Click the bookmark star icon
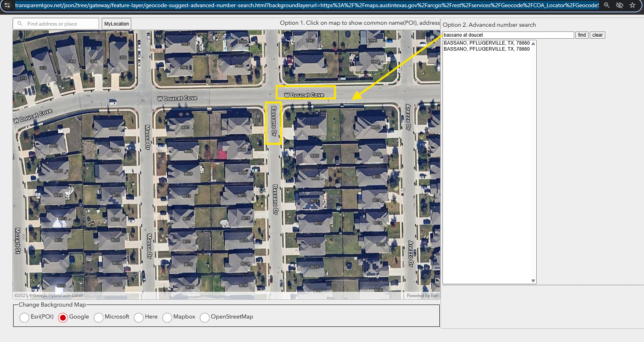 pos(632,5)
